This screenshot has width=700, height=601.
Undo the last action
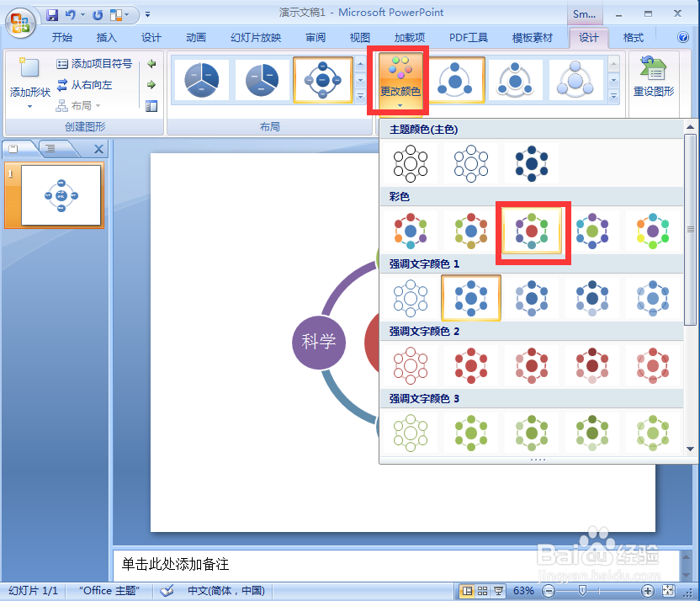coord(70,15)
